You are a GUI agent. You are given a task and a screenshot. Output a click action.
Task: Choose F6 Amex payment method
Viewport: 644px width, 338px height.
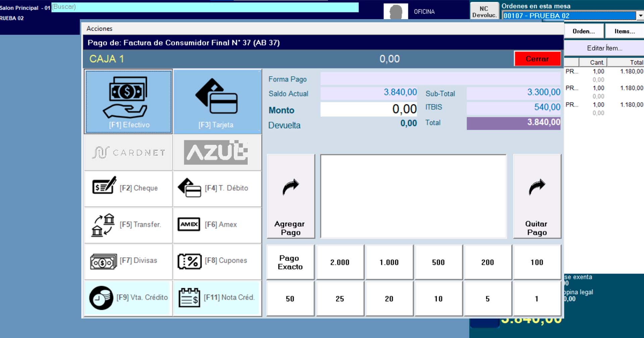click(x=217, y=225)
